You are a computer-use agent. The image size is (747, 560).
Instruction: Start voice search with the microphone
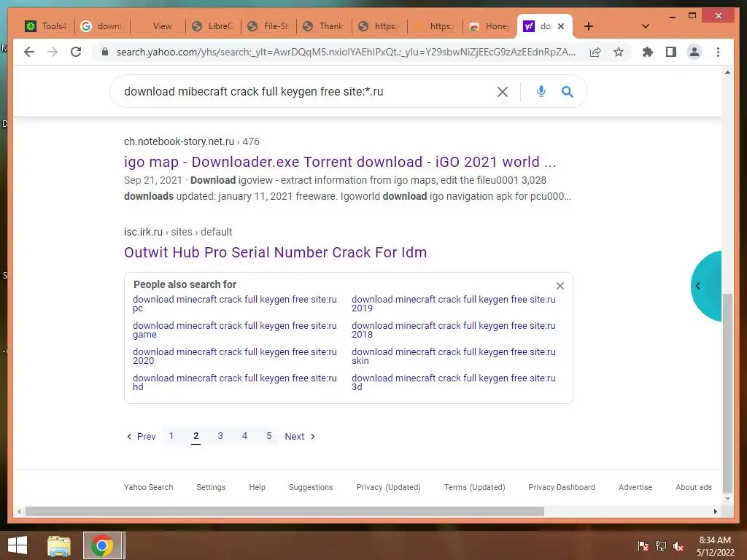tap(541, 91)
